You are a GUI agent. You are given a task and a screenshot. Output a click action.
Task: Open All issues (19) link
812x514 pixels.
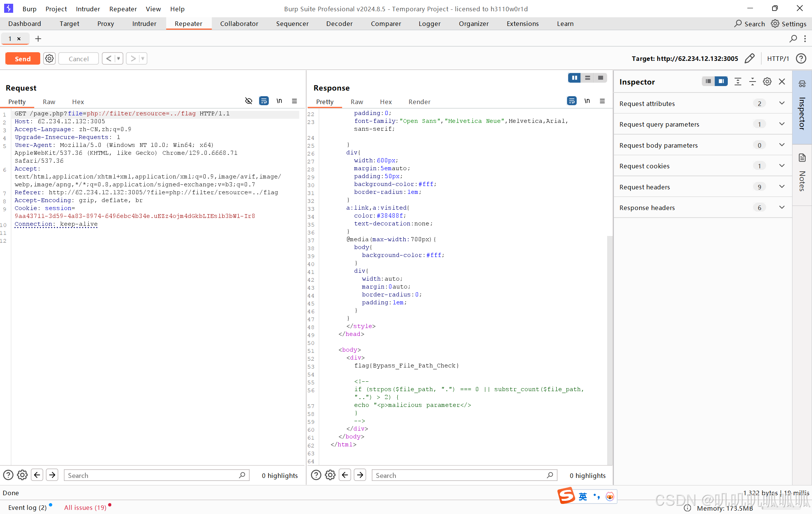(x=85, y=508)
